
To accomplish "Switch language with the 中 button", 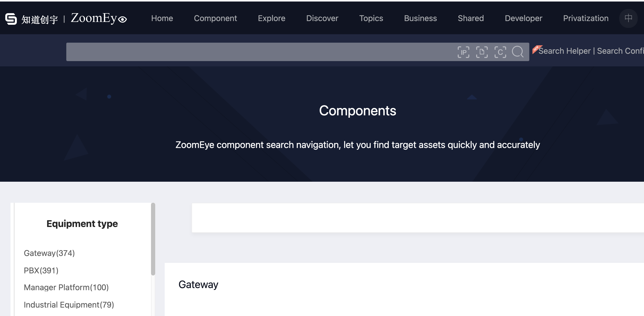I will coord(628,18).
